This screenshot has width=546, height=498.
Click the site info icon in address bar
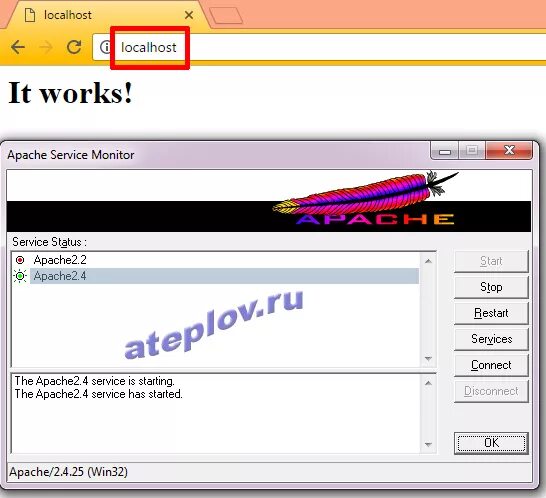[x=105, y=47]
